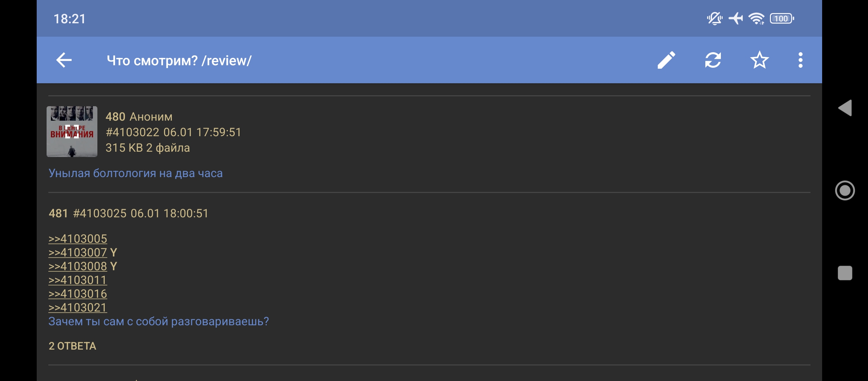Open the pencil compose reply icon
Viewport: 868px width, 381px height.
(666, 60)
